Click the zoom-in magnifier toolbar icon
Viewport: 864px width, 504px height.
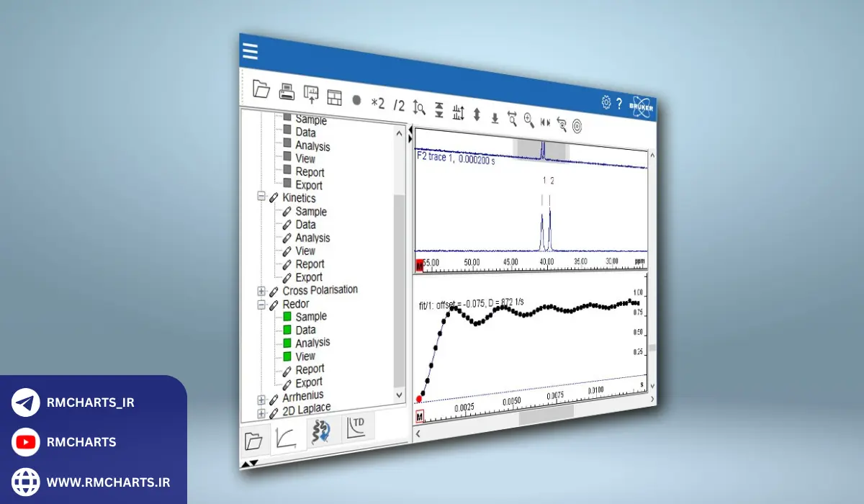click(x=529, y=120)
